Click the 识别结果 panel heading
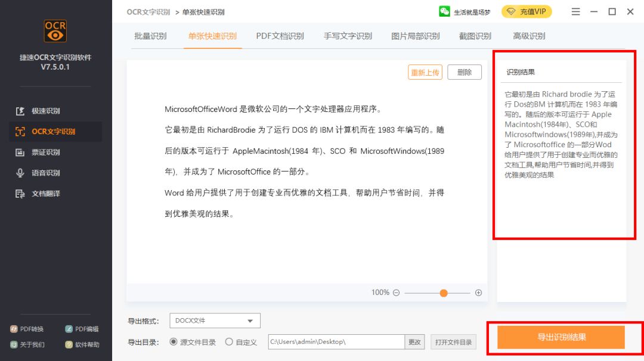This screenshot has width=644, height=361. (x=521, y=72)
